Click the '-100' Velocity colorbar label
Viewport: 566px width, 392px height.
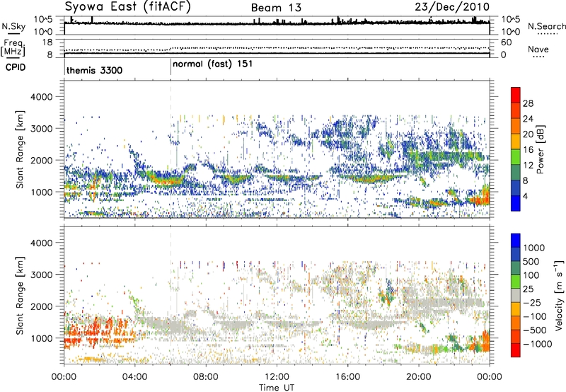[x=535, y=316]
